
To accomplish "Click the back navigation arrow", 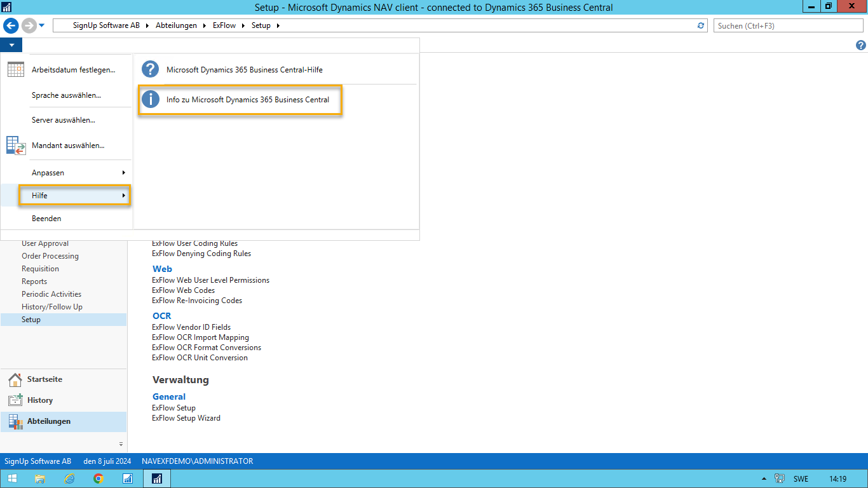I will point(11,25).
